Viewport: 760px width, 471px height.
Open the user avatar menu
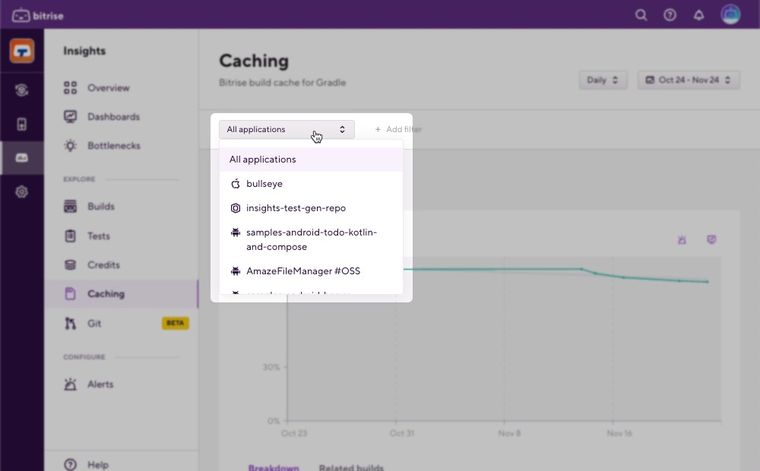tap(730, 15)
